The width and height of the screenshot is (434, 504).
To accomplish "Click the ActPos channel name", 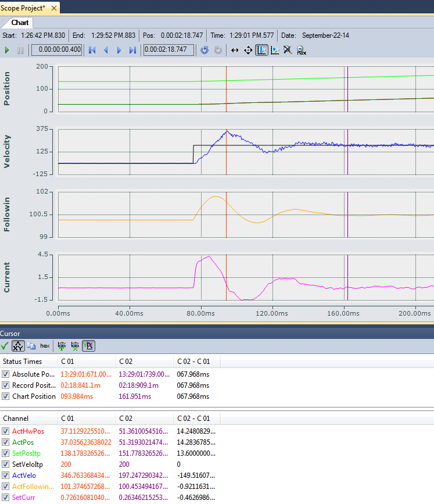I will coord(23,442).
